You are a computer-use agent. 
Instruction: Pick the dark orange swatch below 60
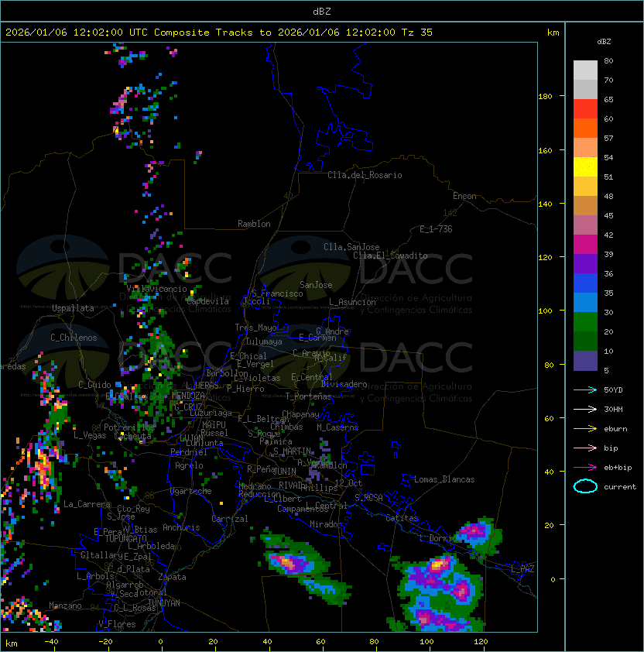(x=585, y=129)
